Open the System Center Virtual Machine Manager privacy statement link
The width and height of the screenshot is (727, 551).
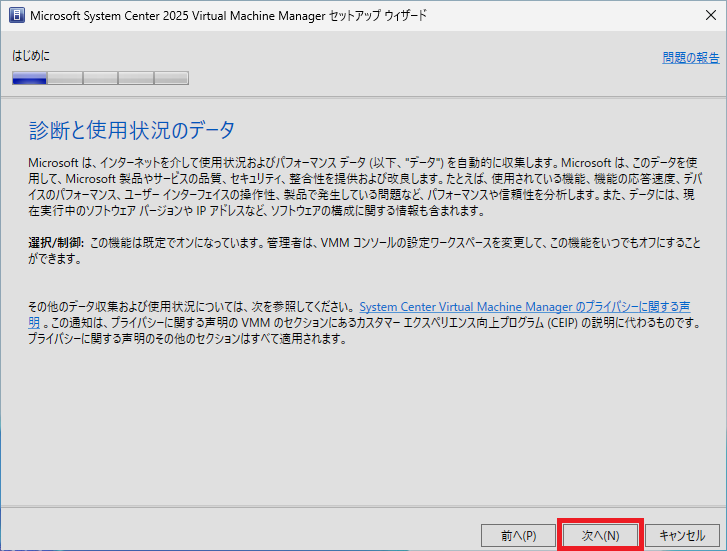tap(524, 307)
